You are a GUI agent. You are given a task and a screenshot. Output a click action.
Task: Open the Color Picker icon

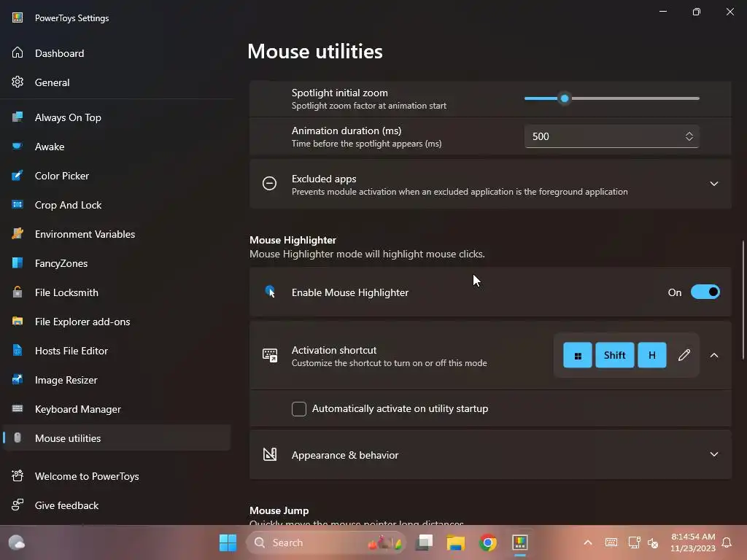tap(18, 176)
